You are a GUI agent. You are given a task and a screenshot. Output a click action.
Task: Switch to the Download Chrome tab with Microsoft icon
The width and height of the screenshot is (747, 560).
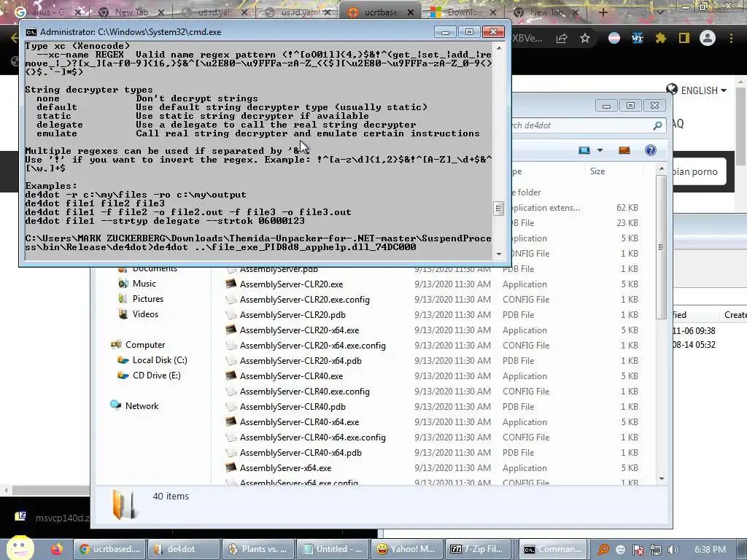[x=463, y=12]
